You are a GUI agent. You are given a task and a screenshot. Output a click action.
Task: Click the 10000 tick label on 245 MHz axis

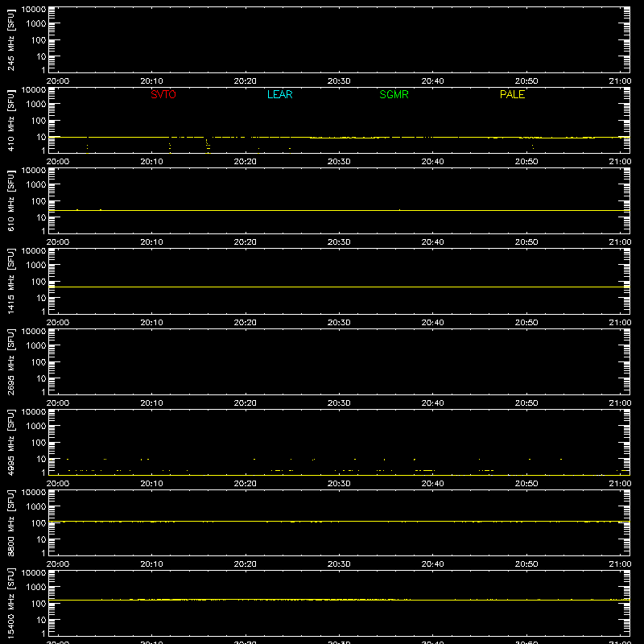coord(34,9)
